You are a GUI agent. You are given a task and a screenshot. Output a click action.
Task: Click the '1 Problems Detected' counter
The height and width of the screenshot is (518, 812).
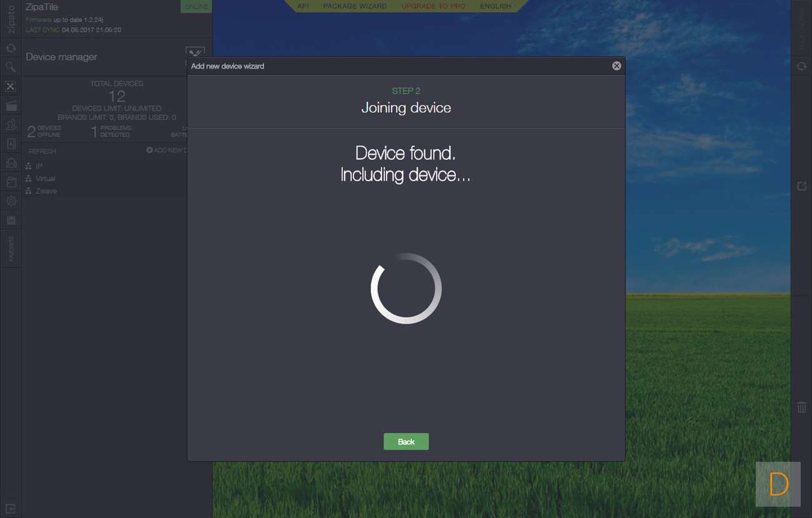tap(111, 131)
